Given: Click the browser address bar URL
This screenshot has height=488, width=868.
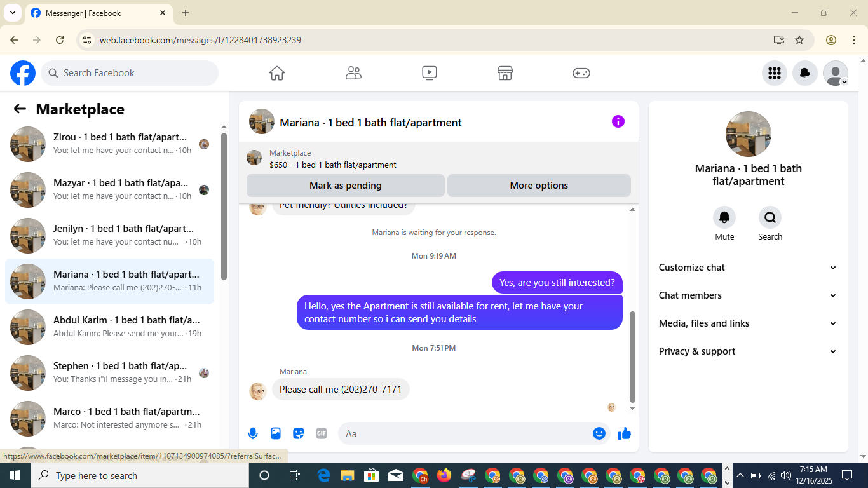Looking at the screenshot, I should pos(200,40).
